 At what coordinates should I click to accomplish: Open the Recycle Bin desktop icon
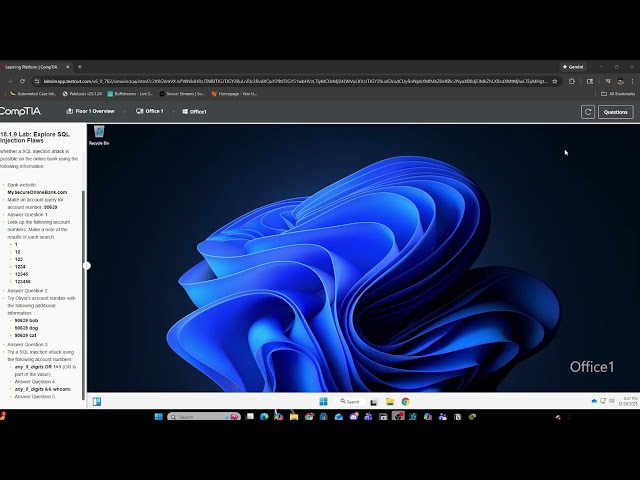(99, 136)
